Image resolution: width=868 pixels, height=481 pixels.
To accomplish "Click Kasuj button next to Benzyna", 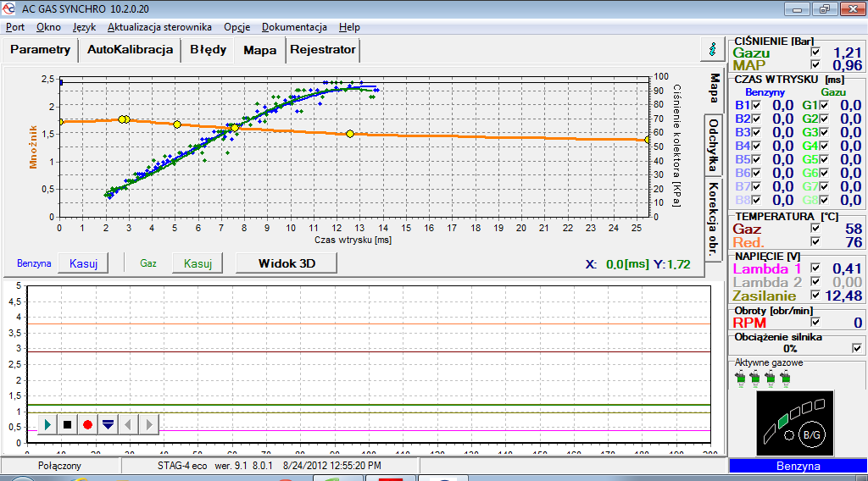I will point(83,263).
